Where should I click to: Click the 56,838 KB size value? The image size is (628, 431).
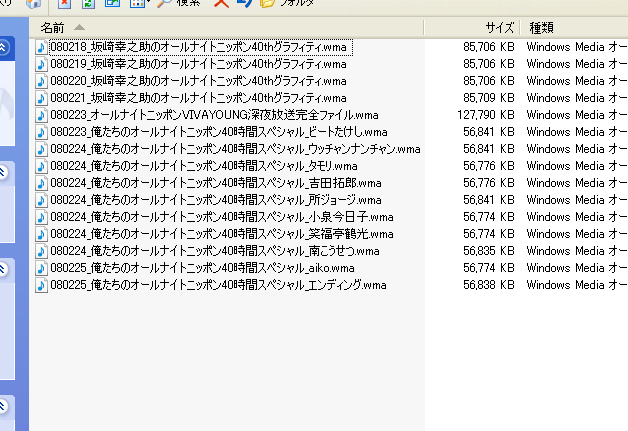pos(489,286)
